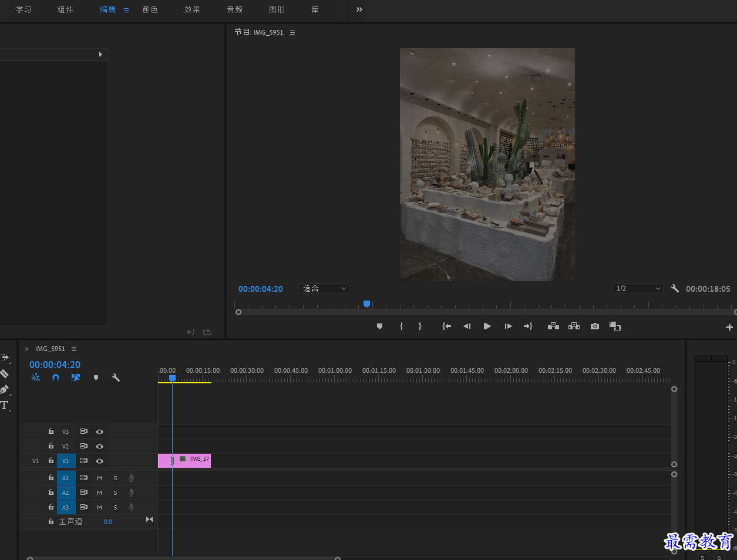Click the Lift button
Image resolution: width=737 pixels, height=560 pixels.
pyautogui.click(x=553, y=326)
